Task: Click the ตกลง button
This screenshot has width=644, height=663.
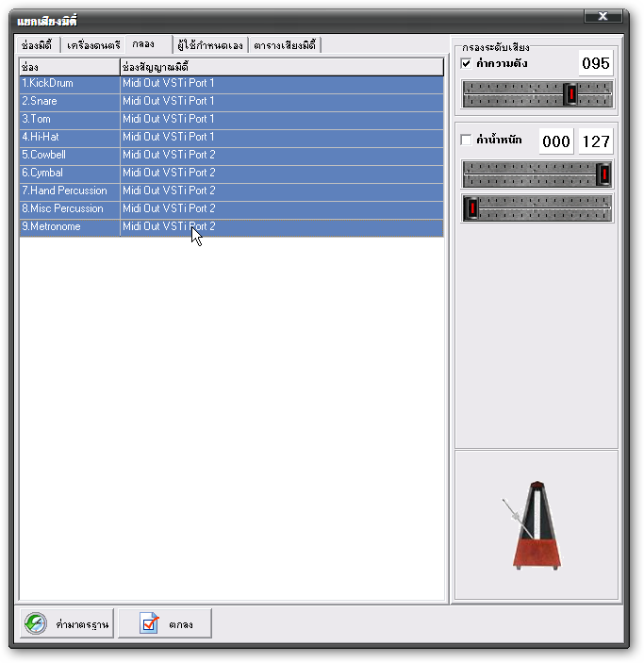Action: coord(165,623)
